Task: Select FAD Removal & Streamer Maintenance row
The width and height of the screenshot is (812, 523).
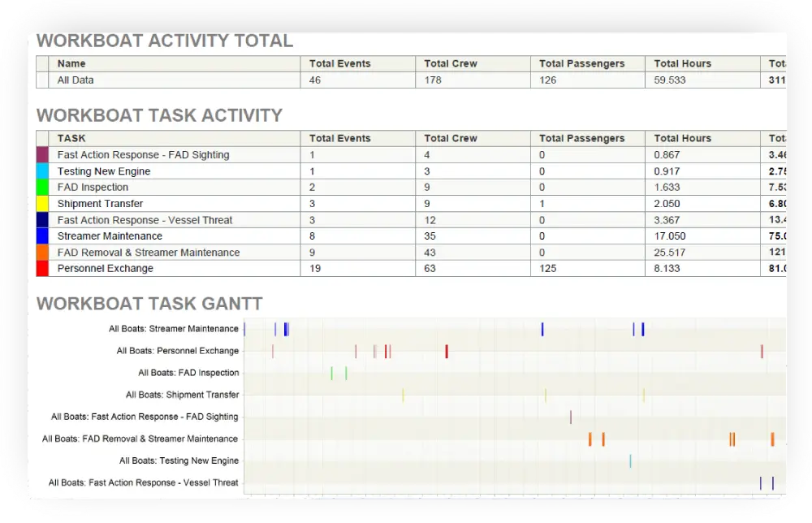Action: (x=411, y=253)
